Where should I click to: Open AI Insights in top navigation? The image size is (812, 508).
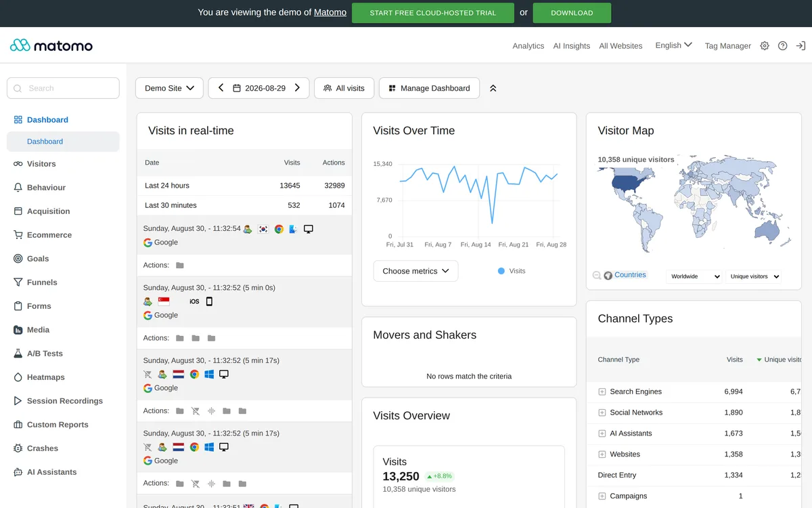pyautogui.click(x=572, y=46)
